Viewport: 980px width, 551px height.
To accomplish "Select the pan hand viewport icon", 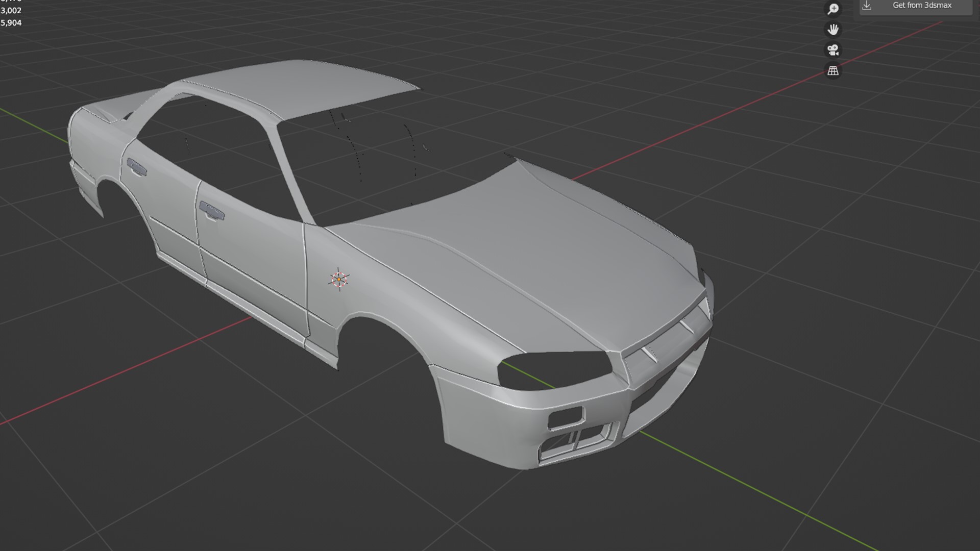I will [833, 29].
